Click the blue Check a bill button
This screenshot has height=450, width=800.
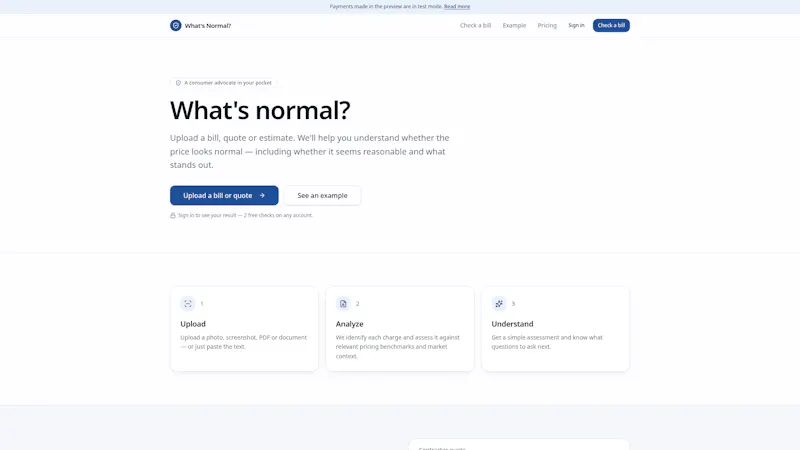[x=611, y=26]
